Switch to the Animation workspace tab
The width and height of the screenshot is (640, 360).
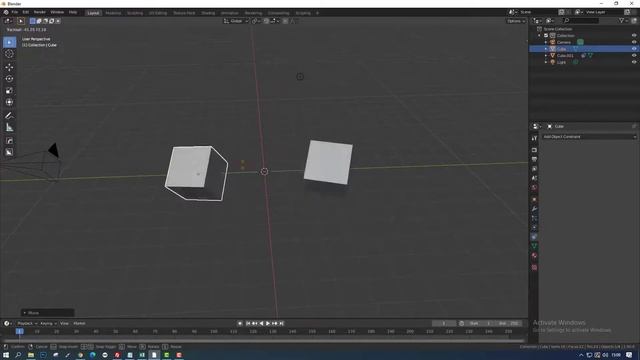click(229, 13)
